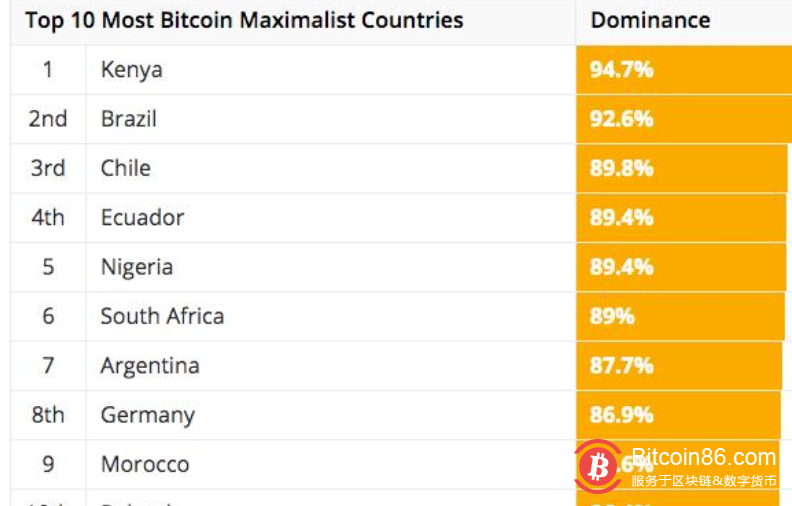The width and height of the screenshot is (792, 506).
Task: Click the 87.7% Argentina dominance bar
Action: point(678,365)
